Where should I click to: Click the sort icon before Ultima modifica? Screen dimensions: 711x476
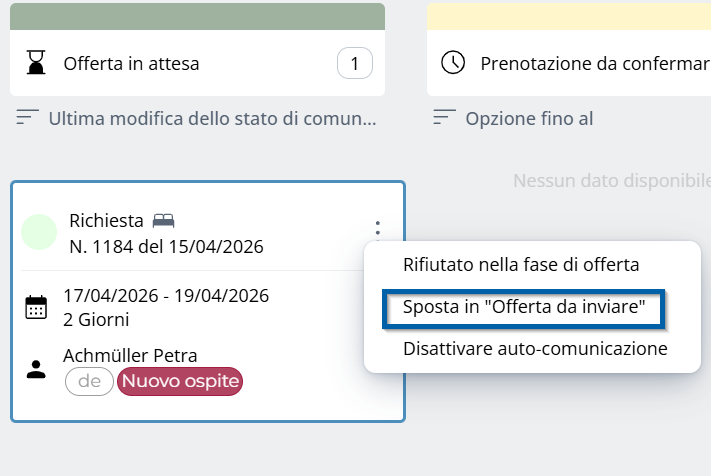[27, 117]
